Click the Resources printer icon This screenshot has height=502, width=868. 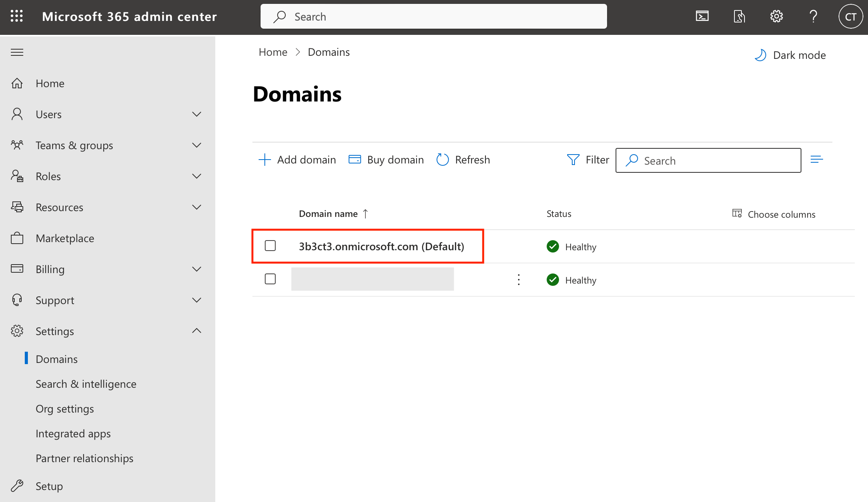(x=17, y=207)
